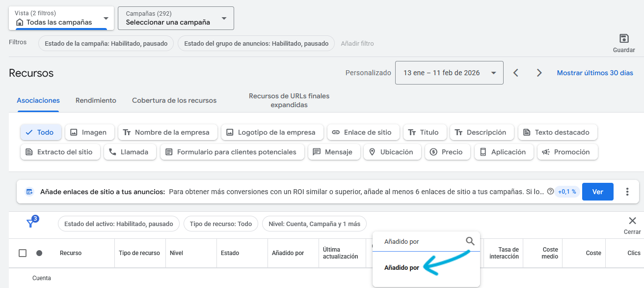Open the Vista Todas las campañas dropdown
644x288 pixels.
[x=61, y=18]
